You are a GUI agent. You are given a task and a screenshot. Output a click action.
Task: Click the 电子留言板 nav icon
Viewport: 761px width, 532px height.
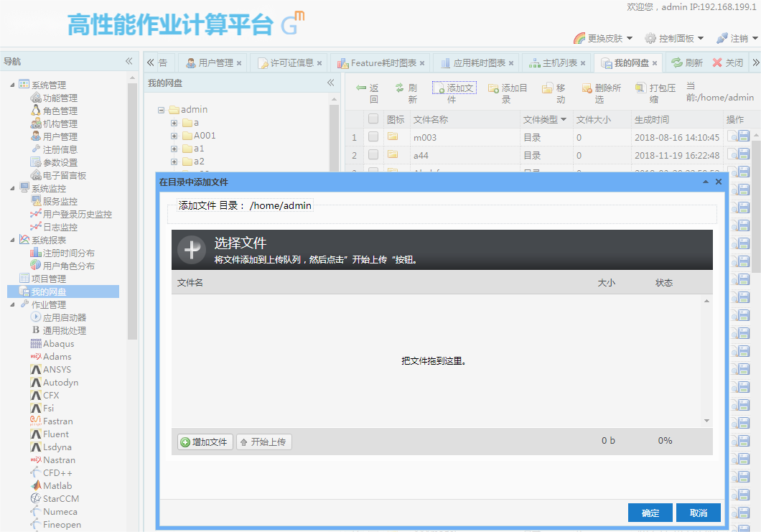pos(36,174)
